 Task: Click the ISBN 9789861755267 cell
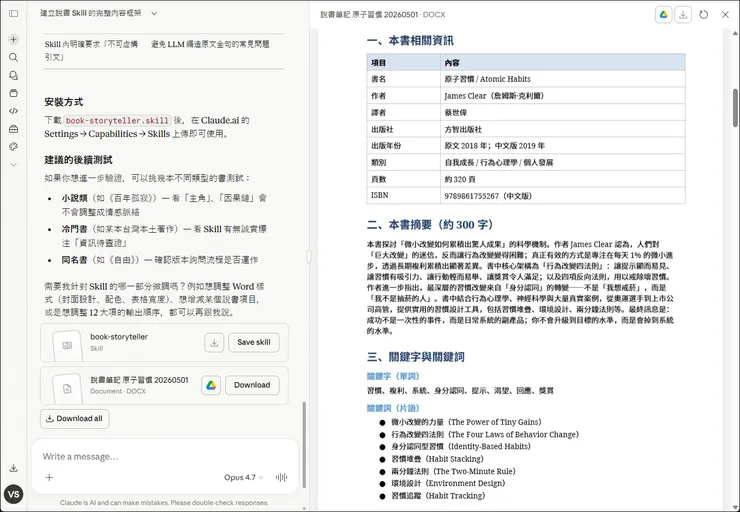click(x=563, y=195)
